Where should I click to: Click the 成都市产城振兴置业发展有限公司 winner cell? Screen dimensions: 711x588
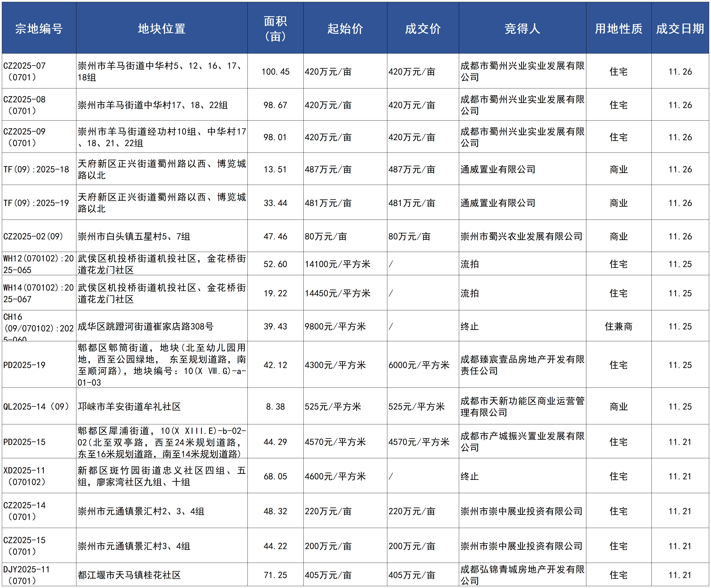[522, 442]
